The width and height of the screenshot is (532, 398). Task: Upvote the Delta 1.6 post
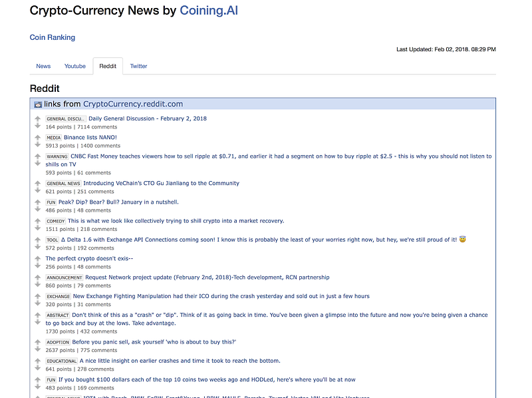point(38,240)
